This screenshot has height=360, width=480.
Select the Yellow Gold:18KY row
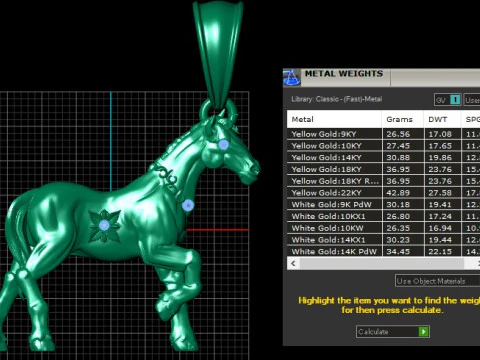pos(383,169)
